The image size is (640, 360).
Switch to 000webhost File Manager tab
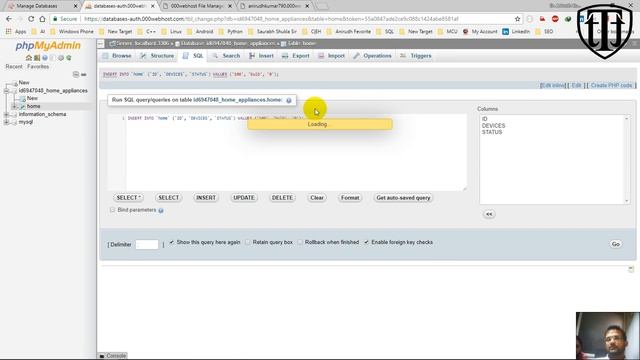(197, 6)
